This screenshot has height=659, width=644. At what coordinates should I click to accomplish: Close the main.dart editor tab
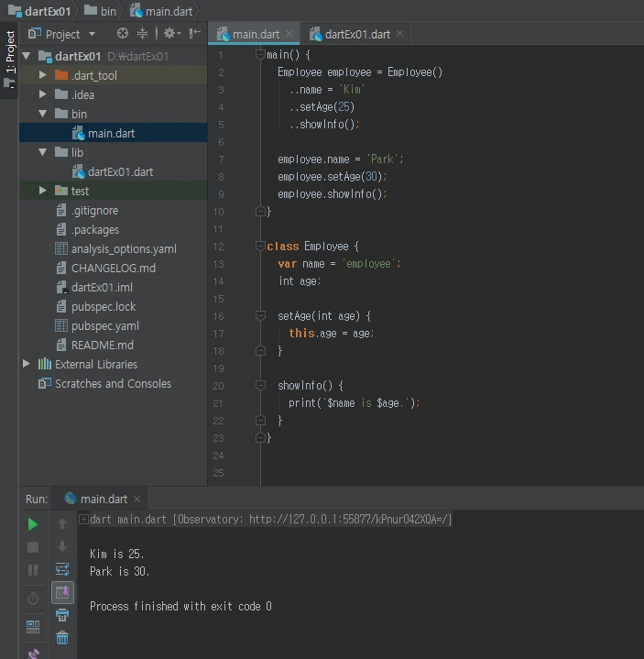click(x=289, y=33)
